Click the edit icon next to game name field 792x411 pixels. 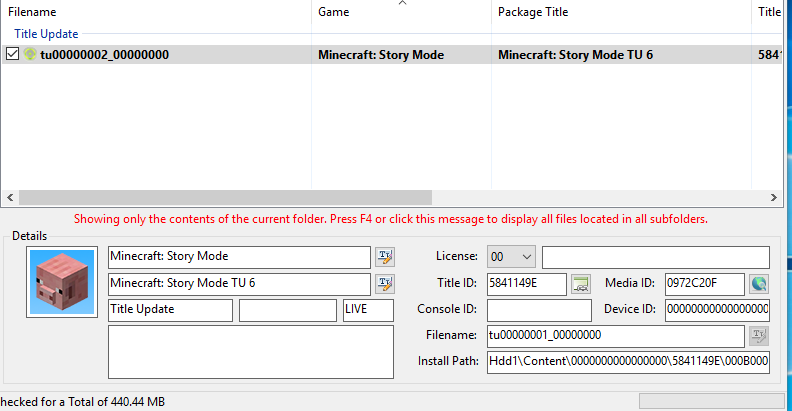(x=385, y=257)
